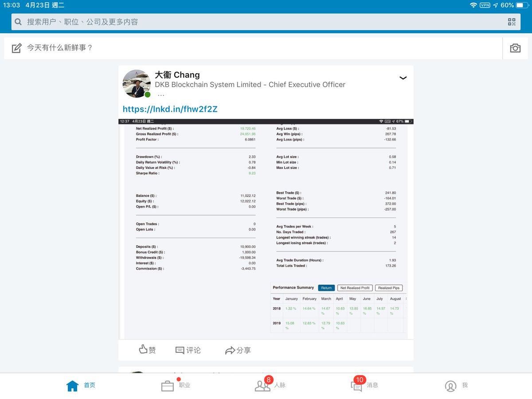Tap the Profit Factor value 6.0861

click(249, 140)
